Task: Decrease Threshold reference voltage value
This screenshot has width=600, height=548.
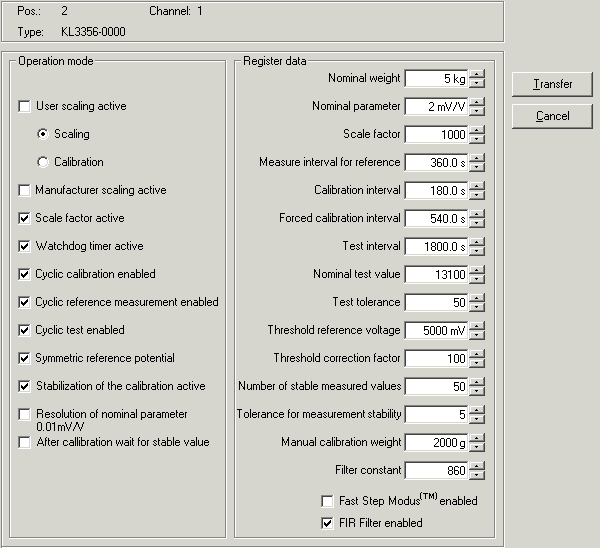Action: click(477, 334)
